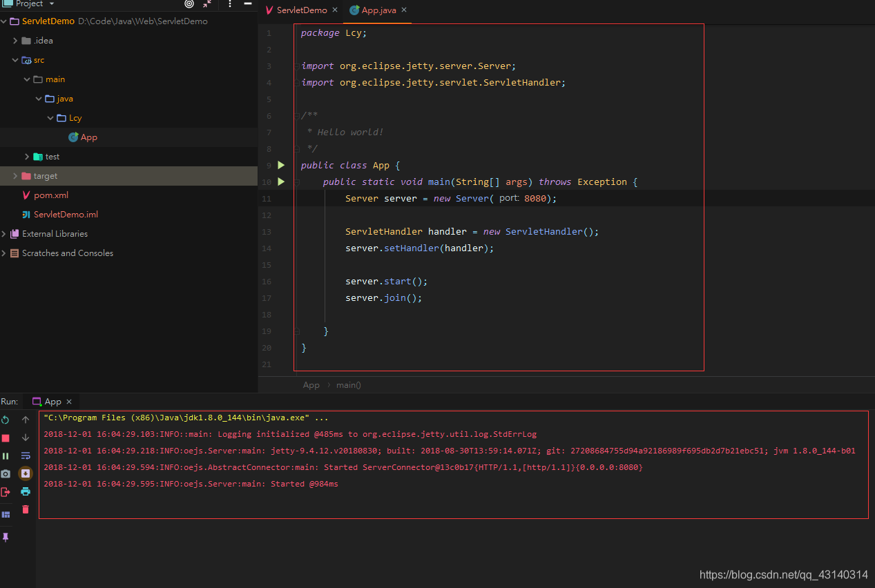Click the Exit icon in Run toolbar
Image resolution: width=875 pixels, height=588 pixels.
[6, 492]
